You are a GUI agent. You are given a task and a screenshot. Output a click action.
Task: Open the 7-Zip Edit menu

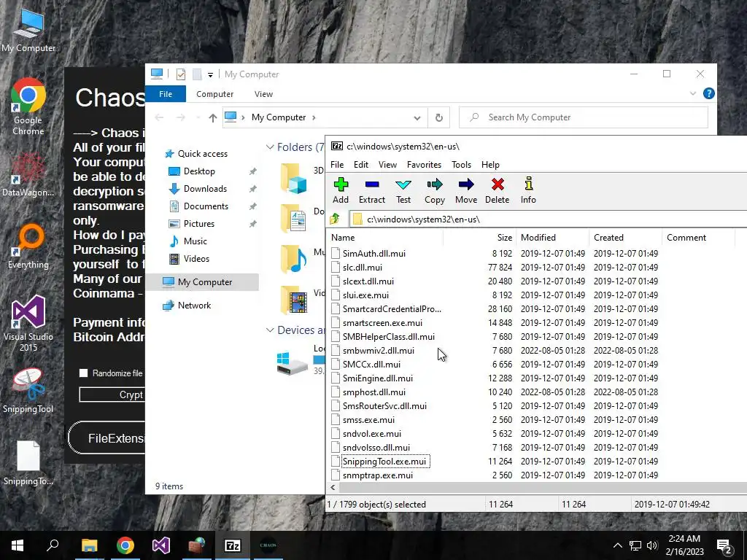(x=360, y=165)
